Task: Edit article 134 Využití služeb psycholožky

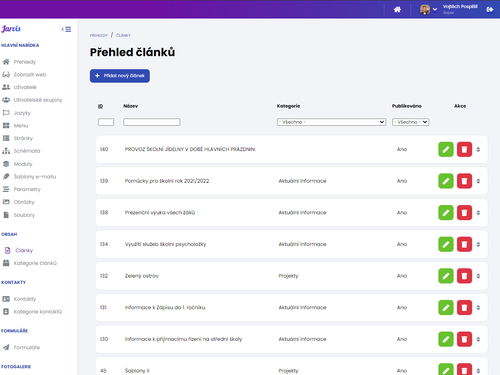Action: (x=446, y=244)
